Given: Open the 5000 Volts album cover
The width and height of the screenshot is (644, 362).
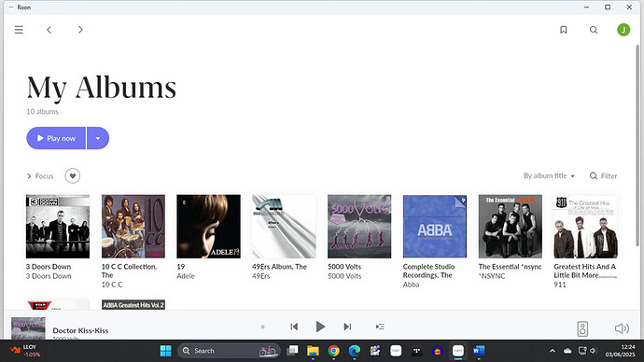Looking at the screenshot, I should 359,227.
